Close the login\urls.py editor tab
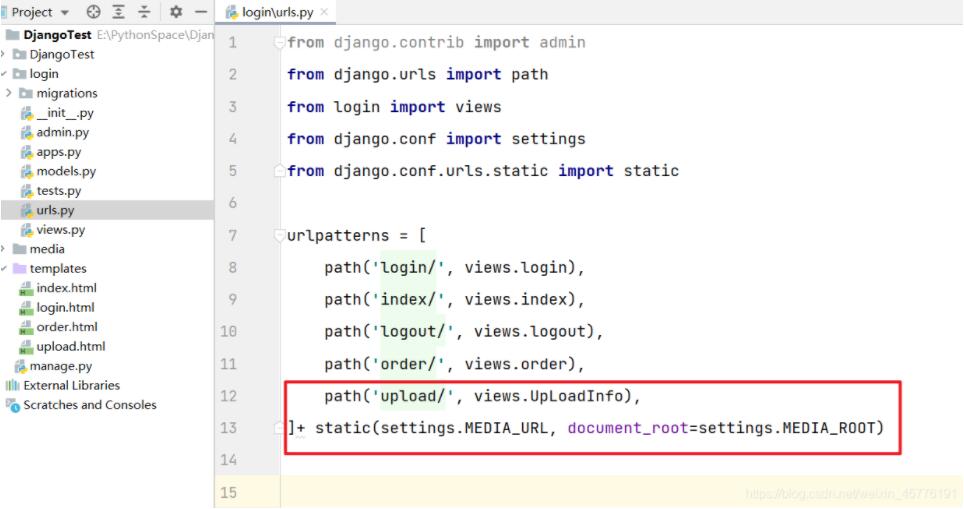 pos(324,13)
